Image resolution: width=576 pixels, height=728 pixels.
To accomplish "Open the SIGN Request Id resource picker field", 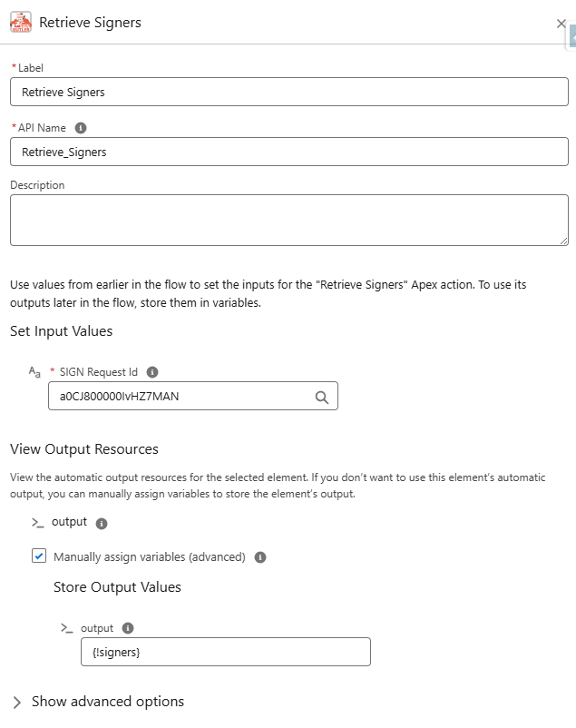I will [193, 396].
